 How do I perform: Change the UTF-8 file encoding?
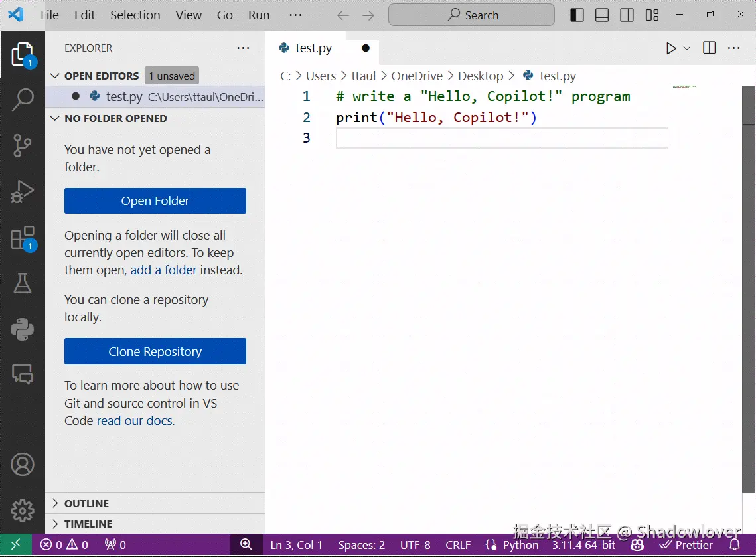coord(415,545)
